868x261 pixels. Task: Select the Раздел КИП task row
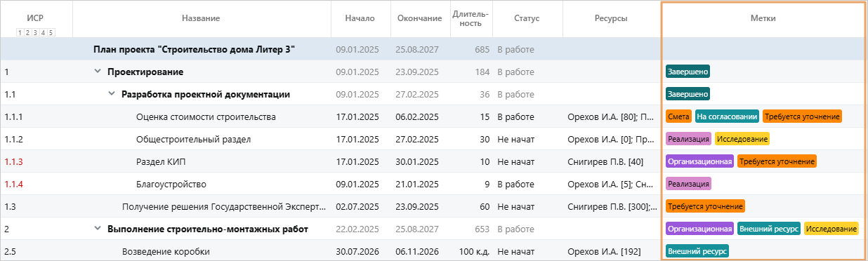[x=434, y=161]
